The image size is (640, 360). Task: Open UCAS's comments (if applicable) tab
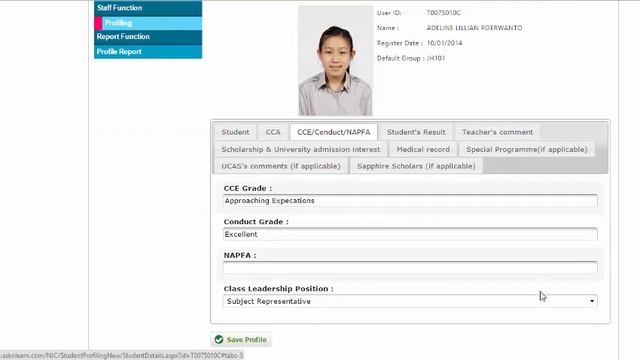[281, 166]
